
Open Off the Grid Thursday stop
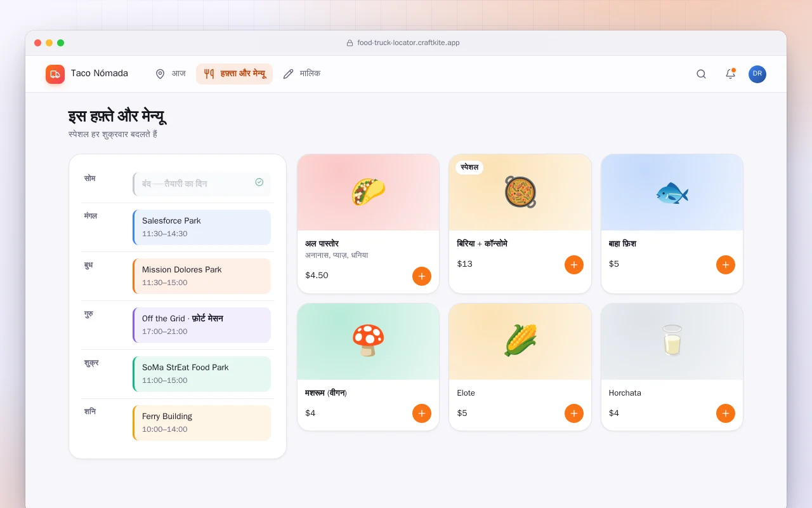click(202, 325)
